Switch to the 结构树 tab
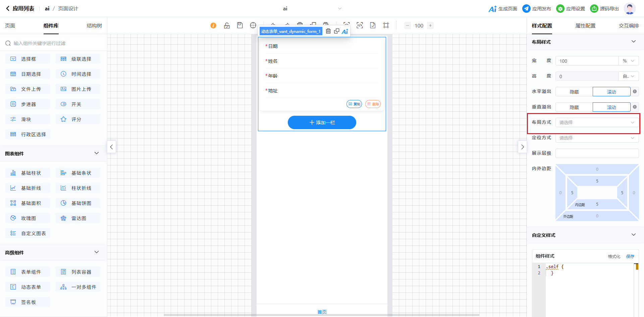This screenshot has height=317, width=644. 94,26
